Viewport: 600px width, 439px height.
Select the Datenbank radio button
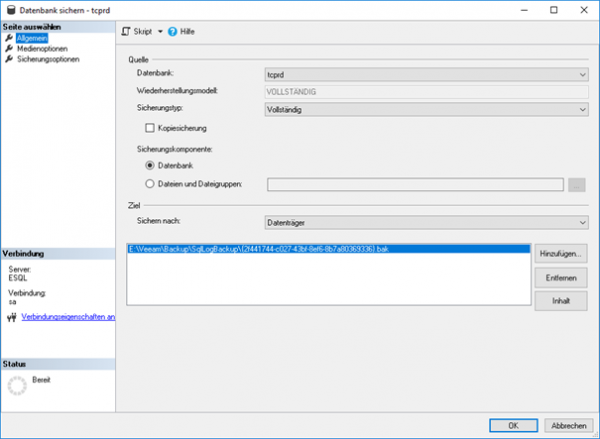(150, 165)
